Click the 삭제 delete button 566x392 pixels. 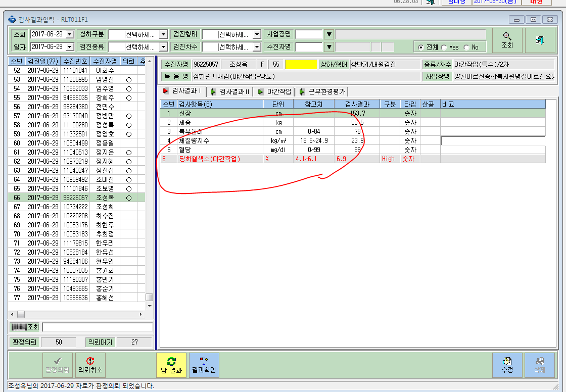[x=540, y=365]
